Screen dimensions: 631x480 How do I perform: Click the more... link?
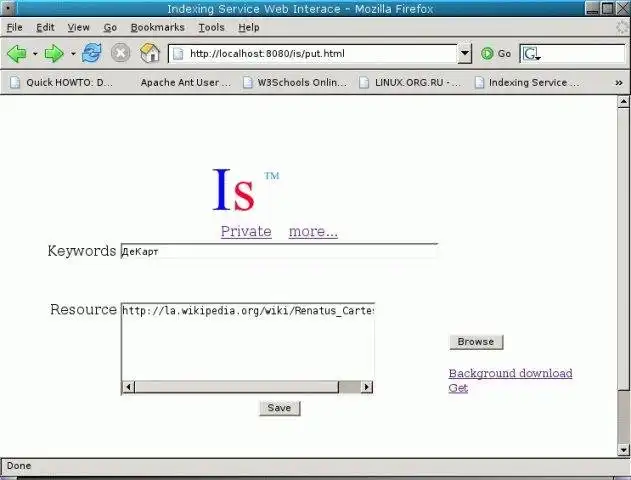[x=313, y=231]
